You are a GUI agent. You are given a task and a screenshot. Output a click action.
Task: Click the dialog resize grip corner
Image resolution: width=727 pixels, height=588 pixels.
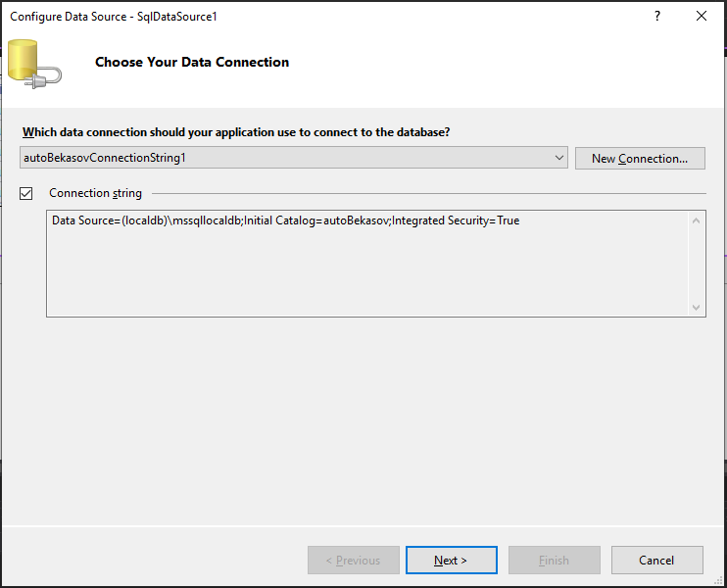pos(718,579)
